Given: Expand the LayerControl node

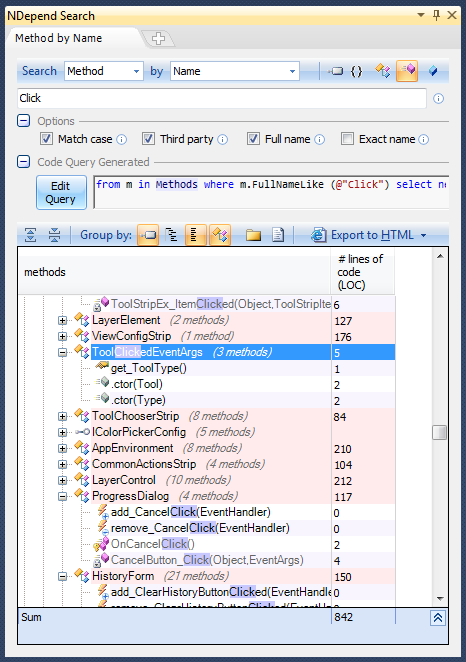Looking at the screenshot, I should 62,480.
